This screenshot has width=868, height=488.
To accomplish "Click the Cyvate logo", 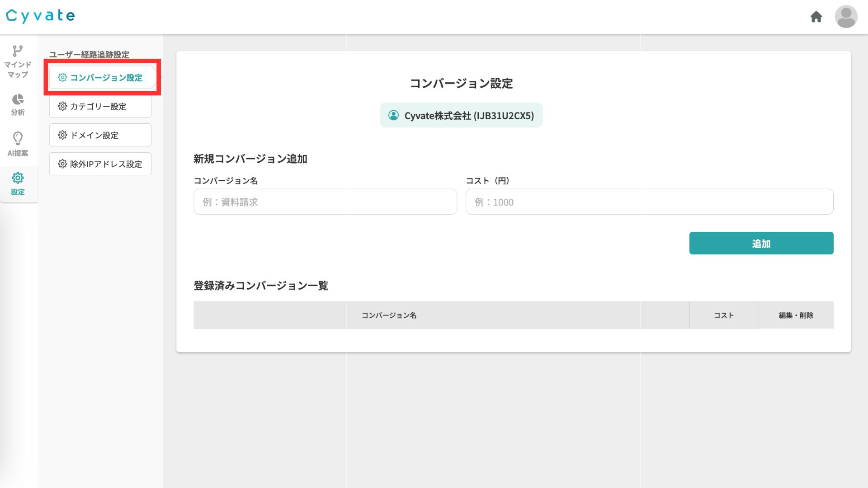I will (x=40, y=16).
